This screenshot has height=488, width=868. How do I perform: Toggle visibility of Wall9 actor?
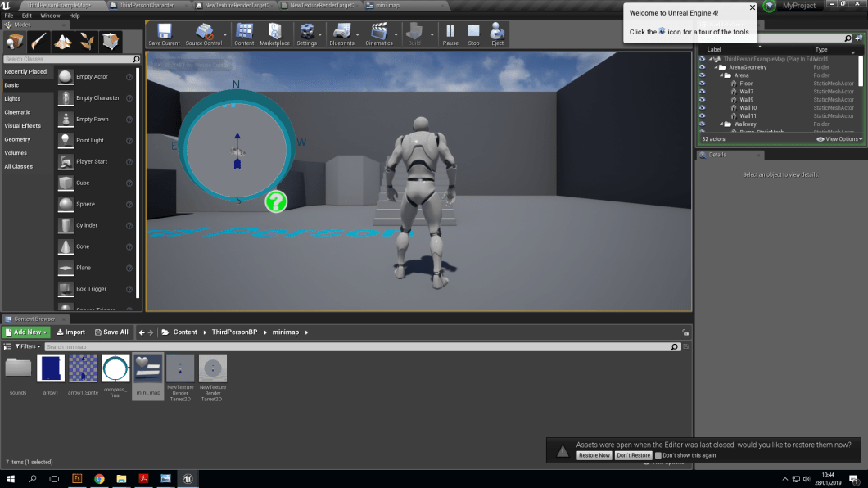[x=702, y=99]
